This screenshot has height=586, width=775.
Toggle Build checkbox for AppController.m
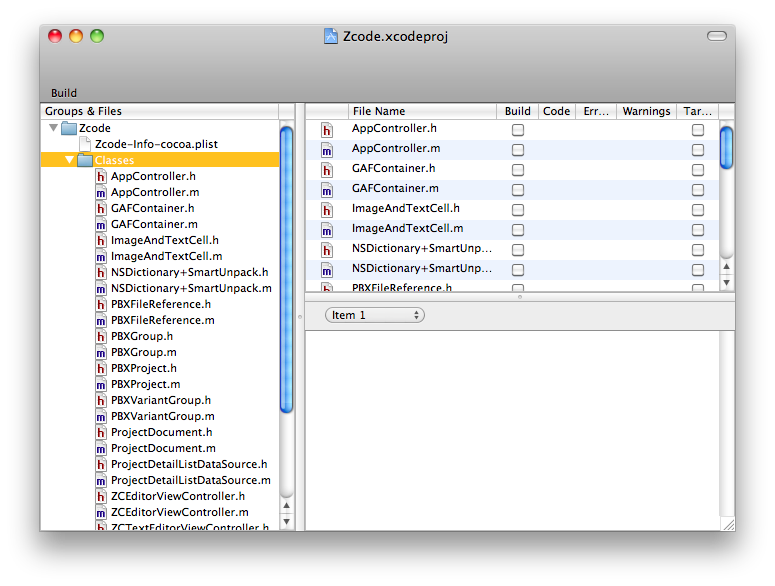(x=517, y=150)
